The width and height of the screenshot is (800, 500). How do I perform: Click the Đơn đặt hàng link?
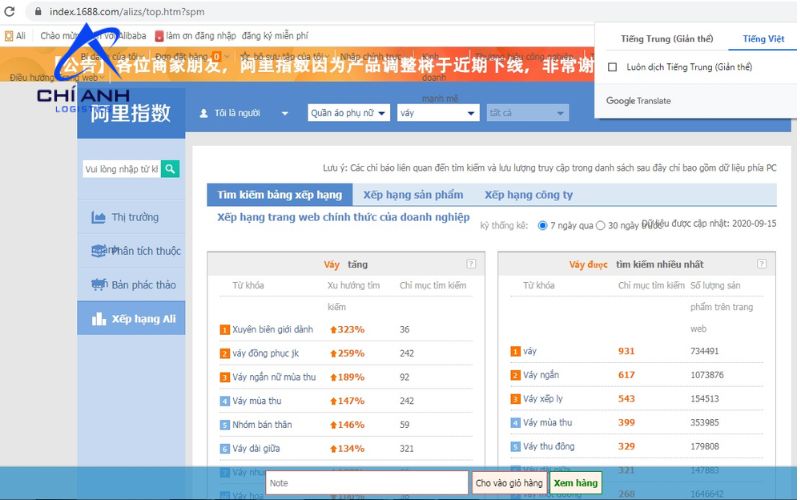[x=182, y=56]
